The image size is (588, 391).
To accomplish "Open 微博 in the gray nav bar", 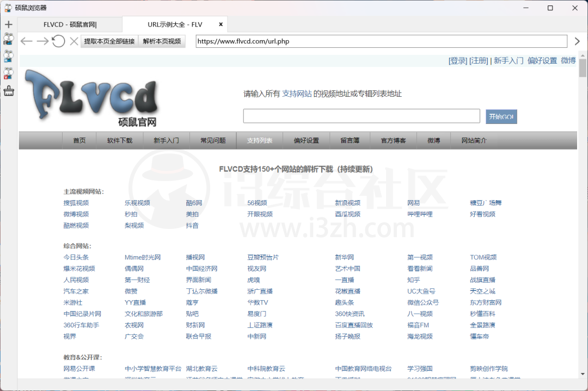I will [433, 140].
